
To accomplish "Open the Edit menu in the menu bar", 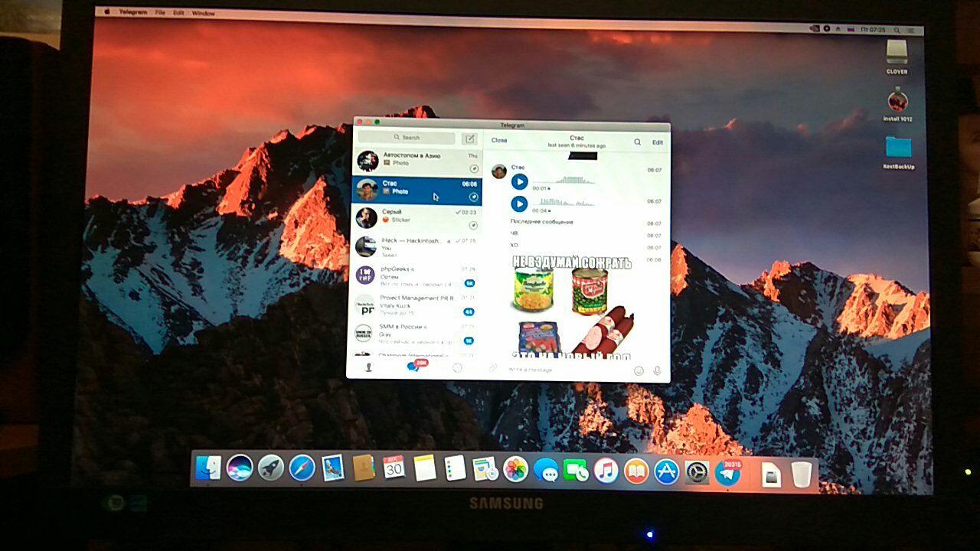I will 178,13.
